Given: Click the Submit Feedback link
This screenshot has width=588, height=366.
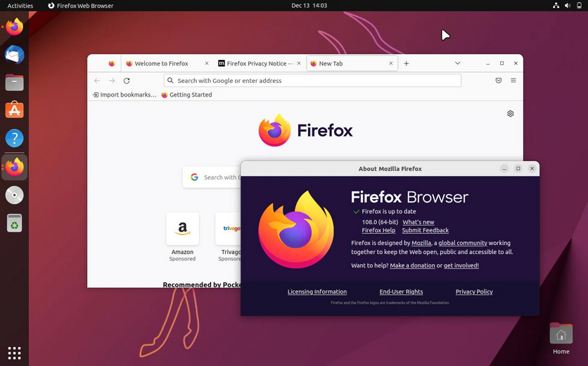Looking at the screenshot, I should tap(426, 230).
